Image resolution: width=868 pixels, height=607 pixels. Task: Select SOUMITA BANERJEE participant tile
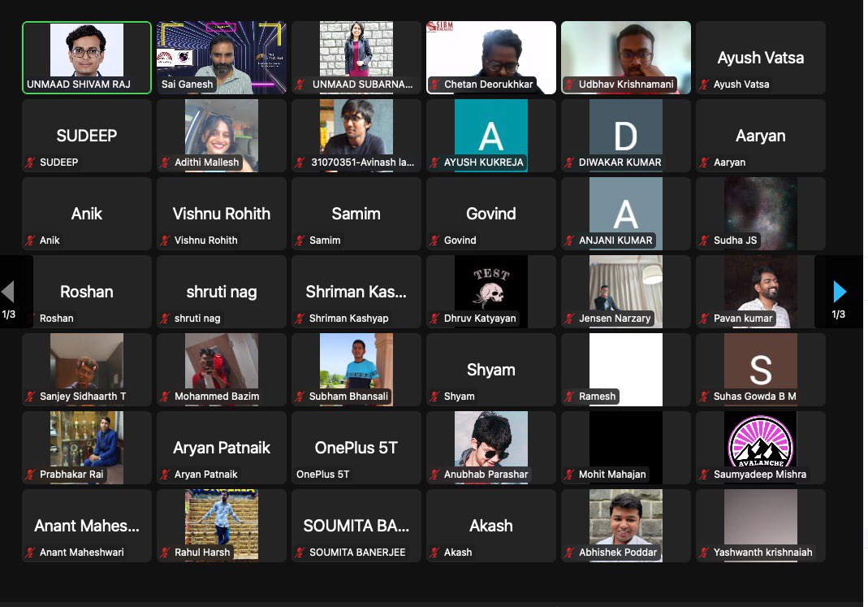coord(356,526)
